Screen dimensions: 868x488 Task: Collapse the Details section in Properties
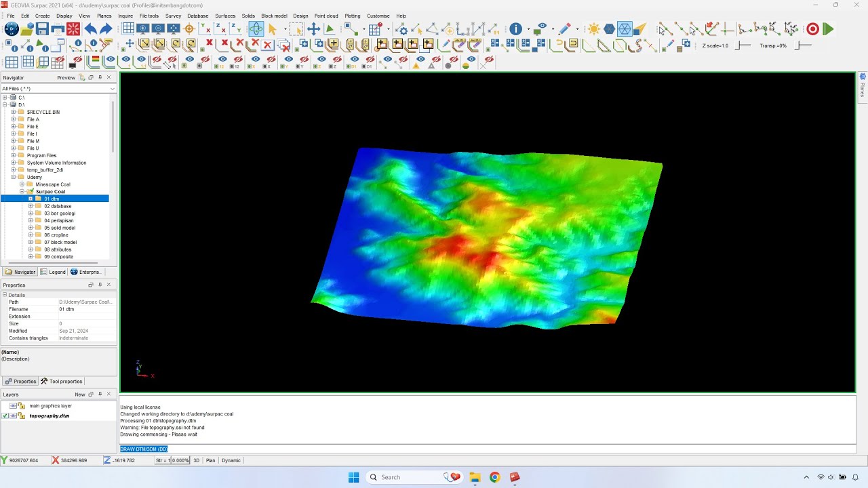(x=5, y=295)
